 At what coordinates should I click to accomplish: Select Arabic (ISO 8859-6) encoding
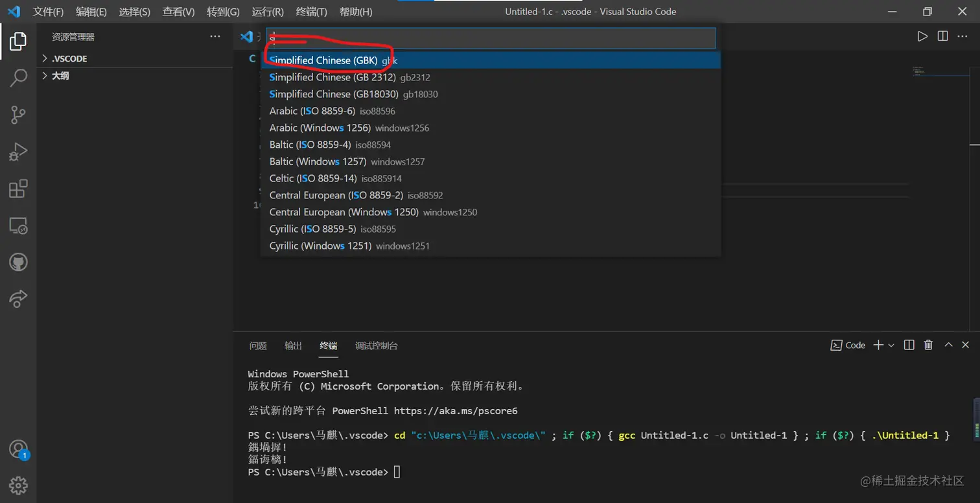[491, 111]
